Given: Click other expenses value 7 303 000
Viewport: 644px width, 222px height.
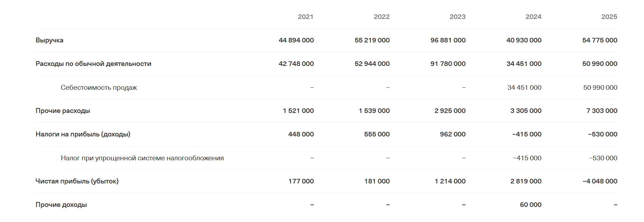Looking at the screenshot, I should coord(601,111).
